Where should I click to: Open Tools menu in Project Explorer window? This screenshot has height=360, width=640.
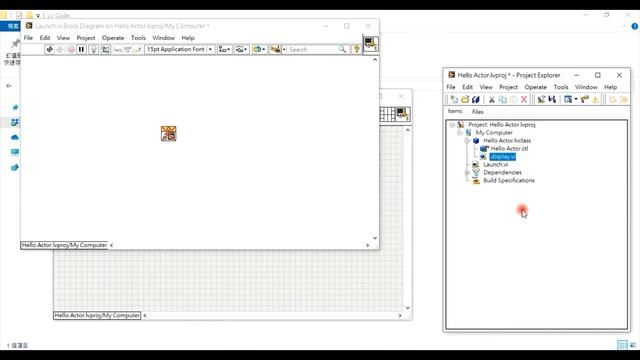[x=561, y=87]
